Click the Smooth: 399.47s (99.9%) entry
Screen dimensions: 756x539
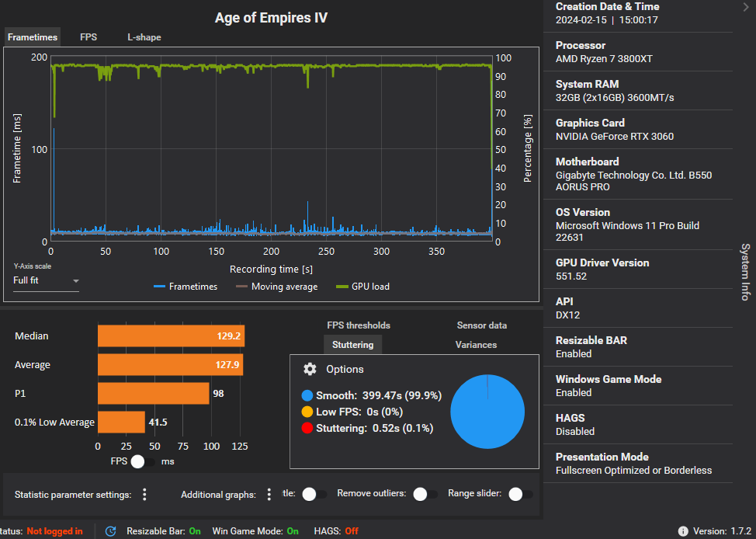[x=379, y=395]
